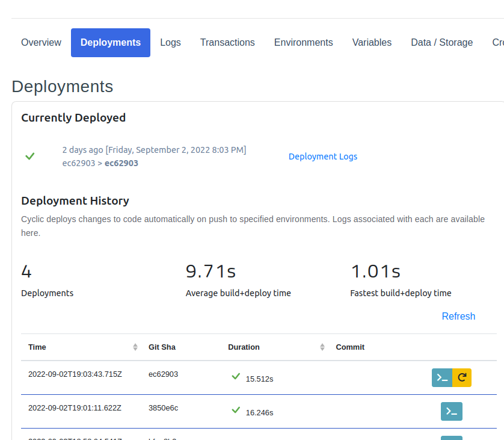Open the Deployment Logs link

(x=323, y=156)
